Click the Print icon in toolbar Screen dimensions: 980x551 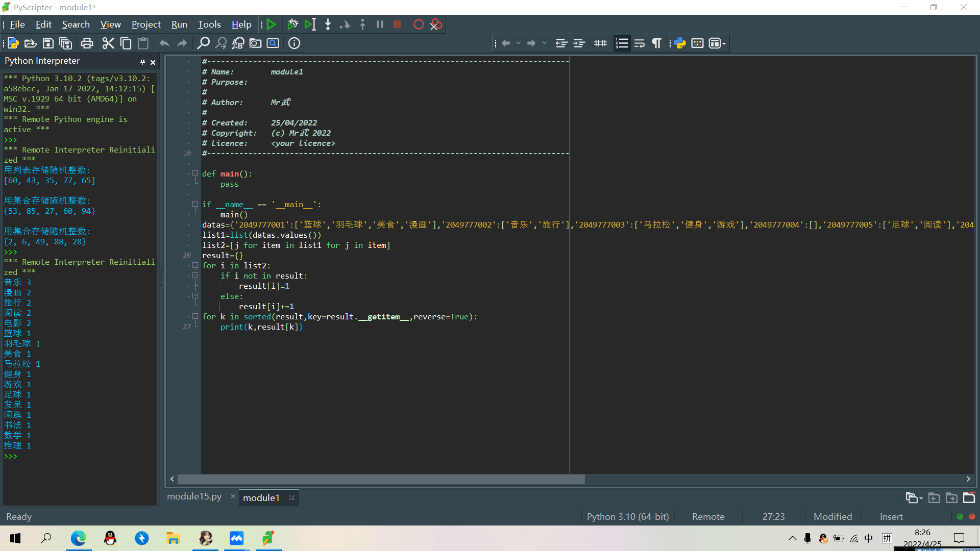click(x=87, y=43)
